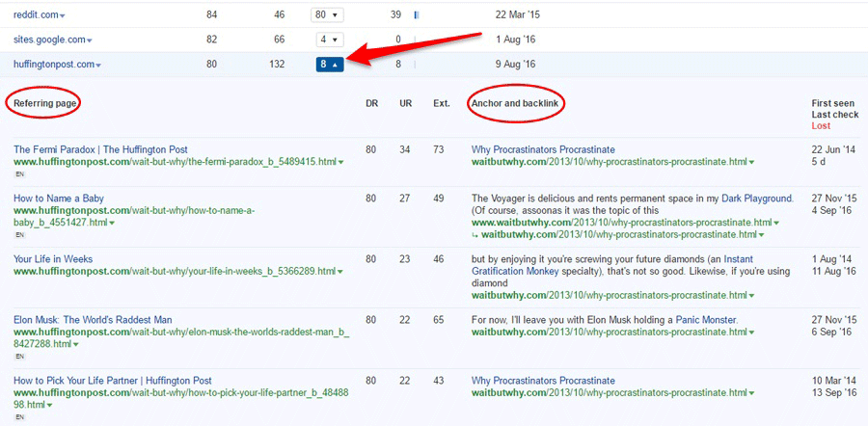Click the Last check header label

[835, 115]
